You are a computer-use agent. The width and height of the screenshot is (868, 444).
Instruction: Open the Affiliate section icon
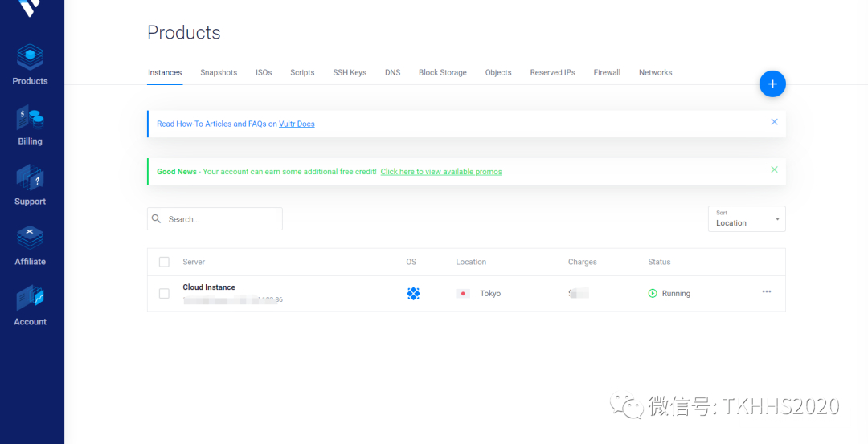click(30, 238)
